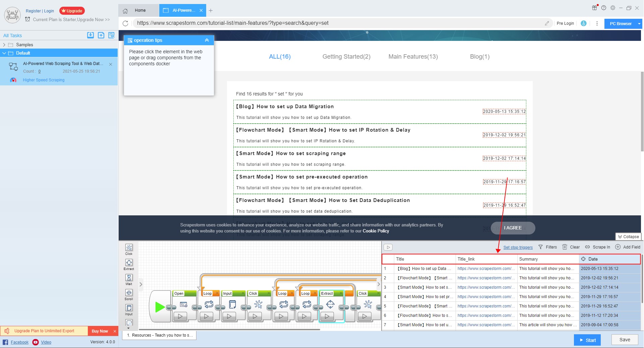This screenshot has width=644, height=348.
Task: Click the green flowchart start arrow
Action: 160,307
